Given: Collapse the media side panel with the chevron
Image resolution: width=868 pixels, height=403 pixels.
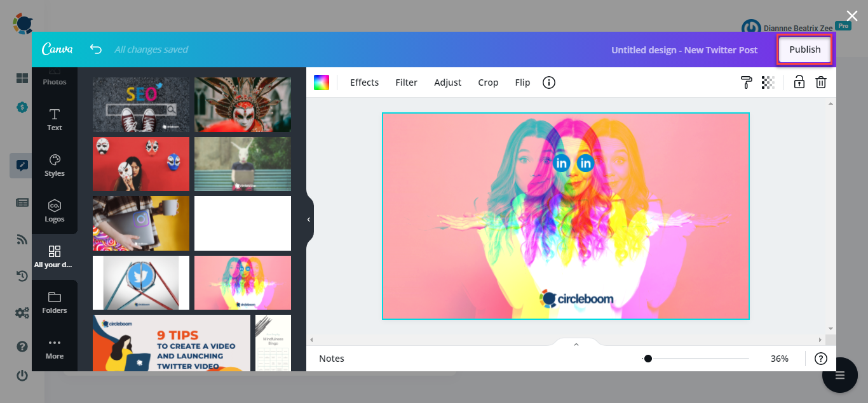Looking at the screenshot, I should pyautogui.click(x=309, y=219).
